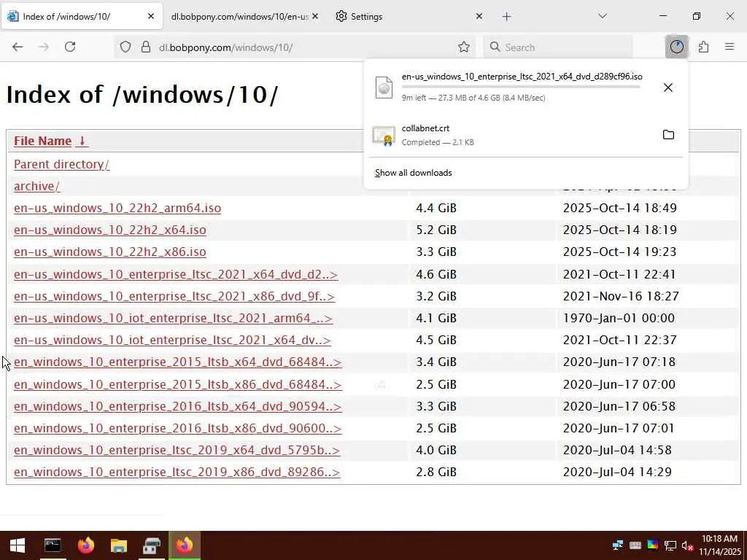Close the Index of /windows/10/ tab
Image resolution: width=747 pixels, height=560 pixels.
pos(150,17)
